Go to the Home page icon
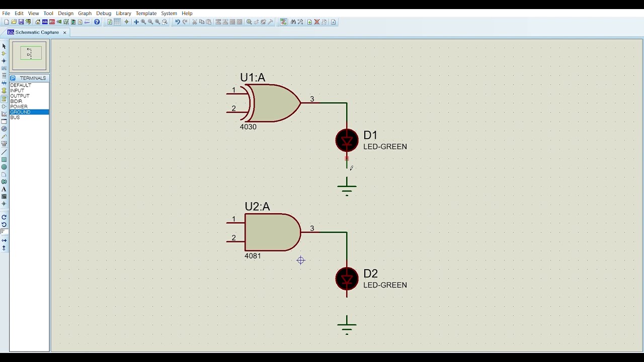 pos(38,22)
